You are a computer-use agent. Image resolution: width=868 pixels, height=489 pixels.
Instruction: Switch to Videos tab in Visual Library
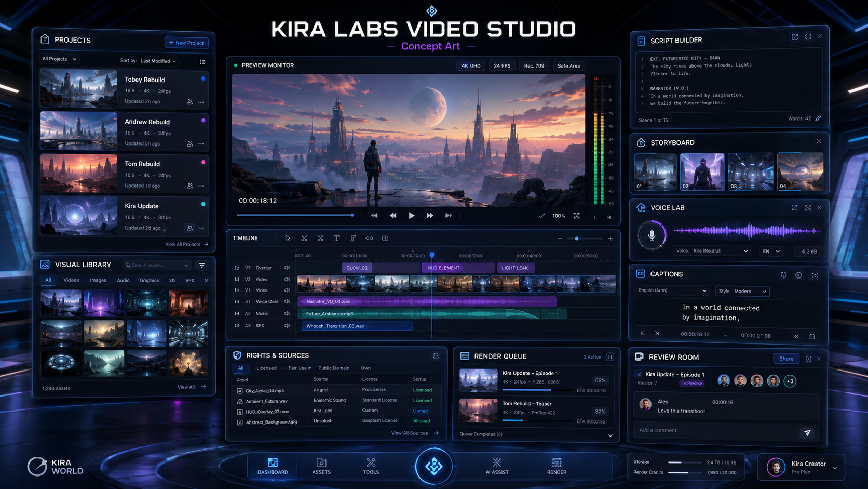[71, 280]
